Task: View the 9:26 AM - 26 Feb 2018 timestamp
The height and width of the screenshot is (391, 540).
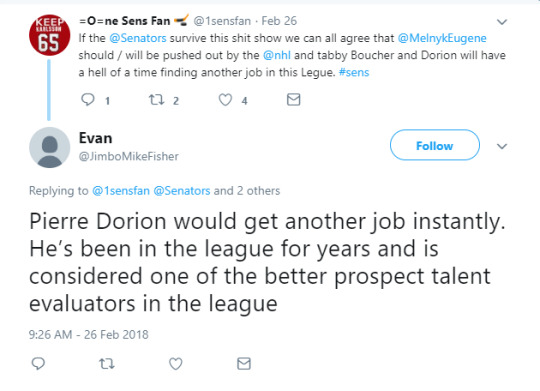Action: click(89, 335)
